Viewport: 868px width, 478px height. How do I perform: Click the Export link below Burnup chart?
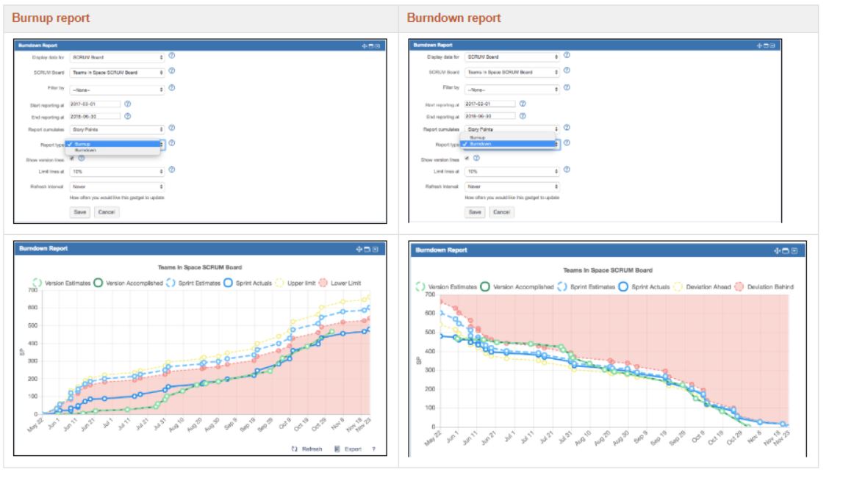pos(353,449)
